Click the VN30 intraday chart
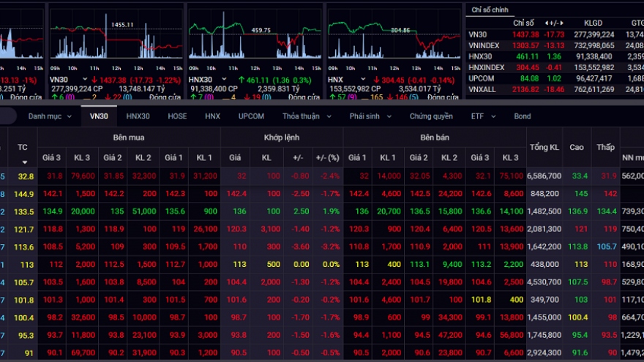The height and width of the screenshot is (362, 644). 116,34
